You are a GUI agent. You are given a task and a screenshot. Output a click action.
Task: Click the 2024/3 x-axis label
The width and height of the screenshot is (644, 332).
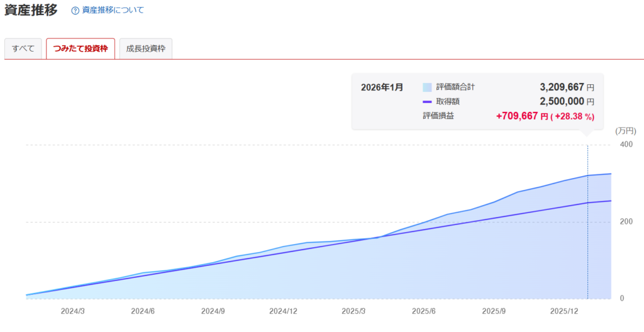coord(73,311)
